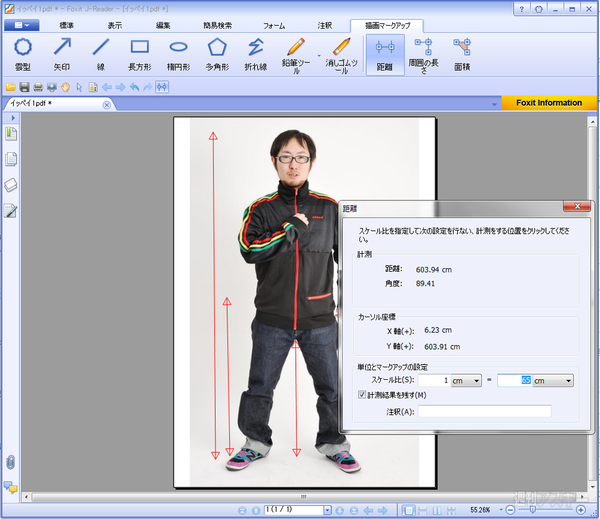Click the Save disk icon
This screenshot has width=600, height=519.
pos(24,87)
